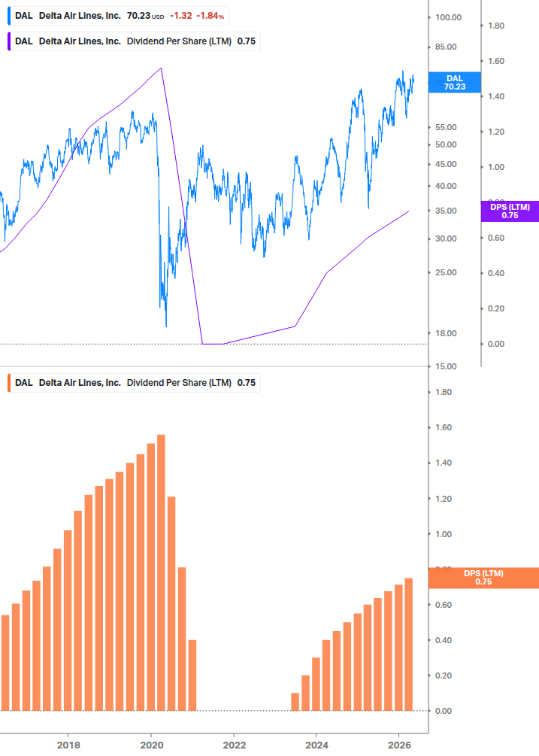The image size is (539, 756).
Task: Click the -1.32 price change value
Action: 181,16
